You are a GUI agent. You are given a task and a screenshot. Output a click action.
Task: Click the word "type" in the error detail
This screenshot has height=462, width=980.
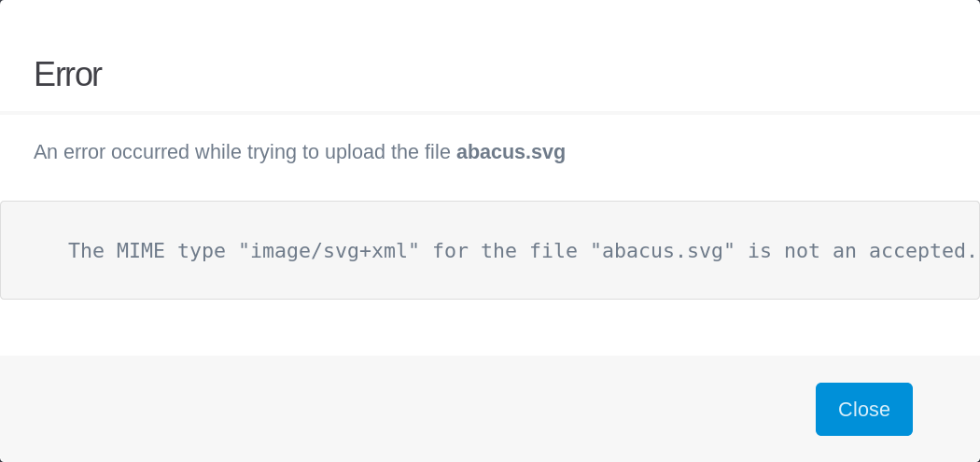202,251
